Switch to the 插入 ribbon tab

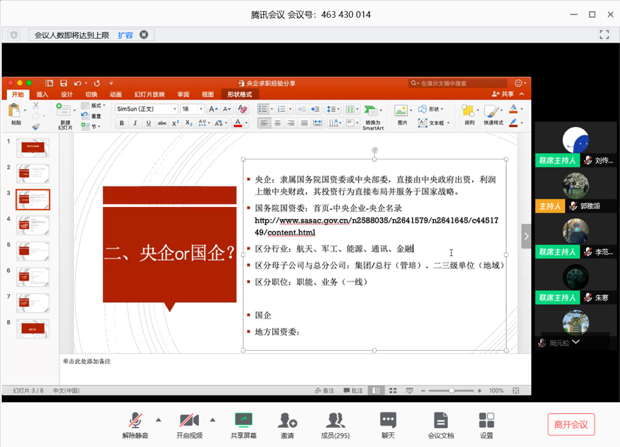click(42, 95)
